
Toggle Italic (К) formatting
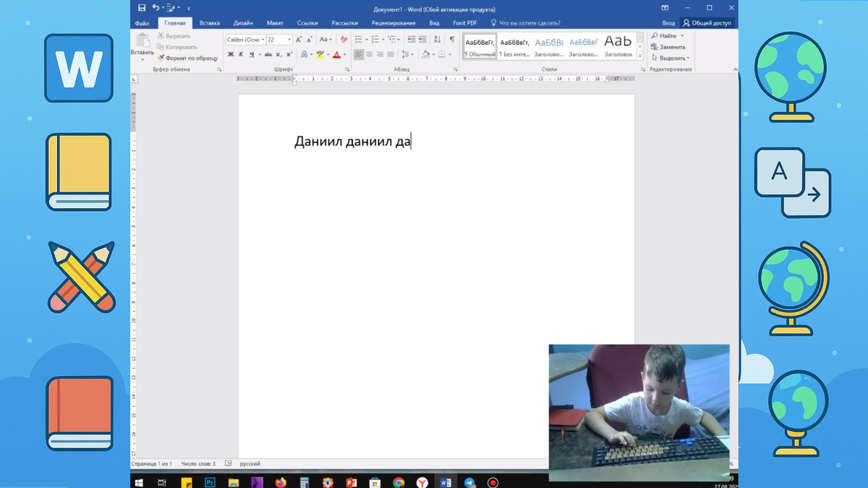[241, 54]
